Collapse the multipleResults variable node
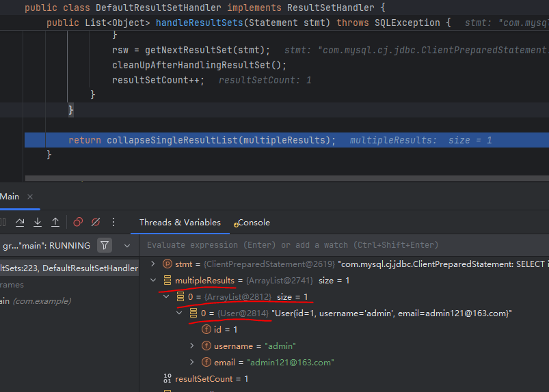Image resolution: width=549 pixels, height=392 pixels. [153, 280]
